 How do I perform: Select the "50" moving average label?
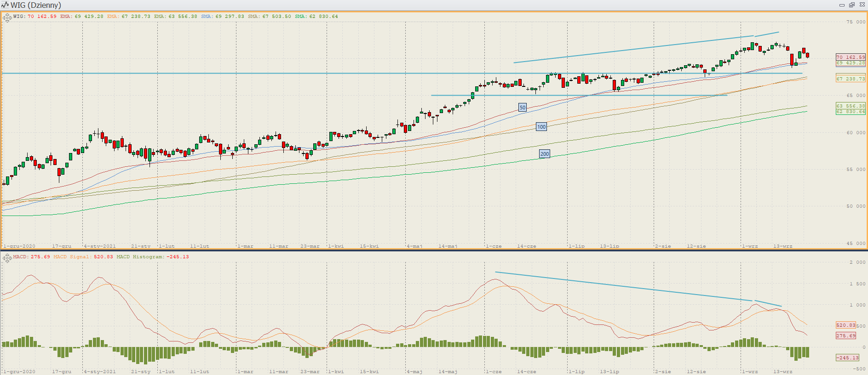coord(522,108)
